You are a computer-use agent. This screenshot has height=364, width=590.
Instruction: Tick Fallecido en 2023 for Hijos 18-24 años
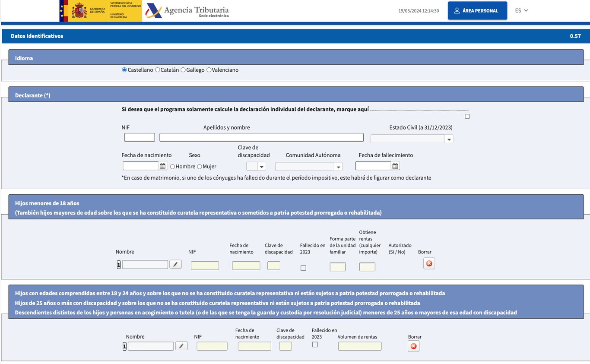[315, 345]
